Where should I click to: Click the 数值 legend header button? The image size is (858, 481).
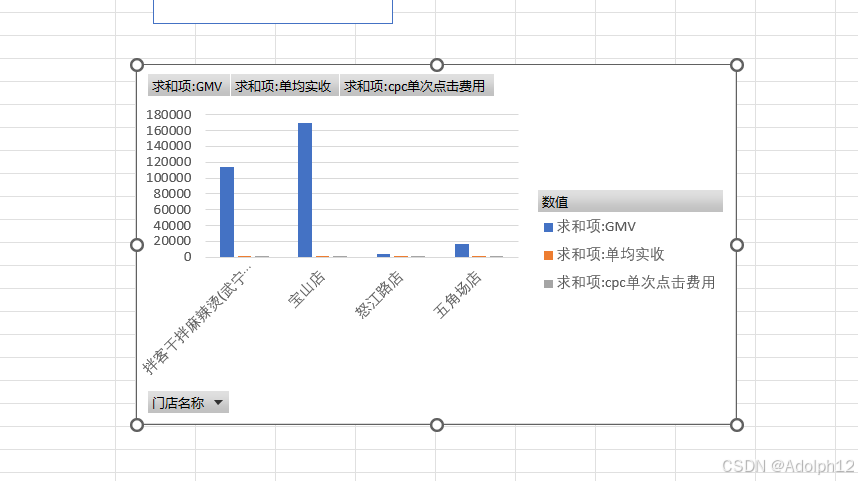coord(630,201)
